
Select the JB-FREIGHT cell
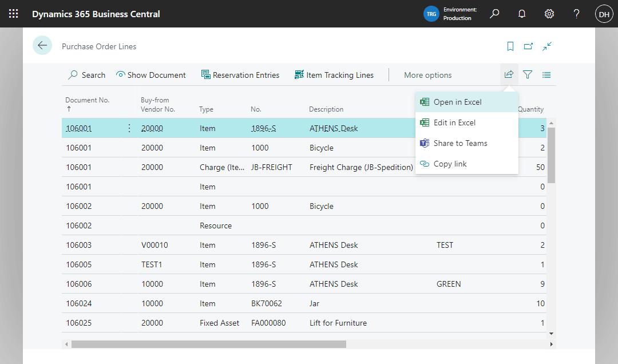(272, 167)
